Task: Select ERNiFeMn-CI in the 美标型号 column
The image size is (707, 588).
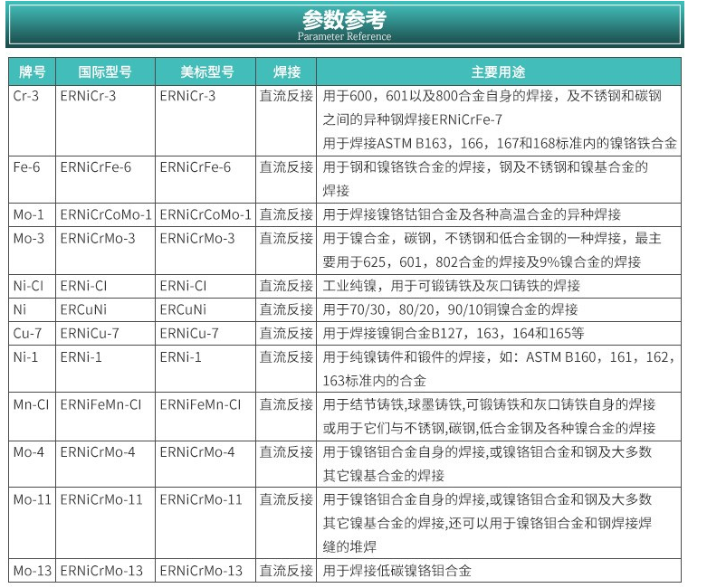Action: 200,404
